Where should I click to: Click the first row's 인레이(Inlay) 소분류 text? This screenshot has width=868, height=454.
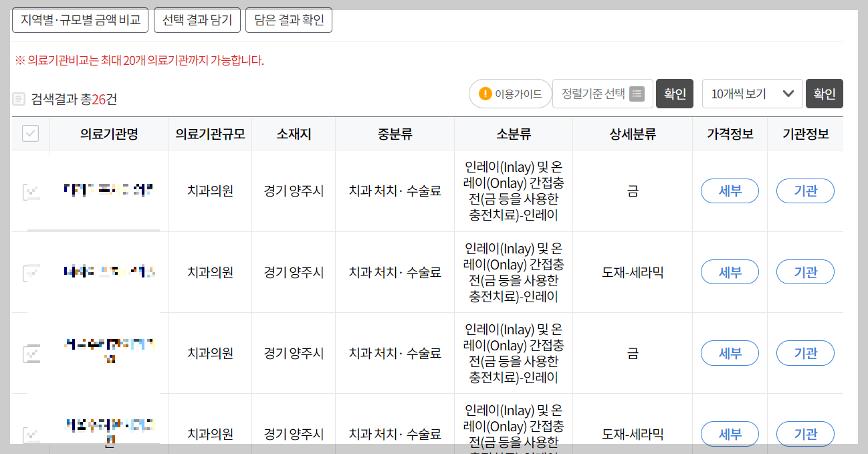pos(514,191)
